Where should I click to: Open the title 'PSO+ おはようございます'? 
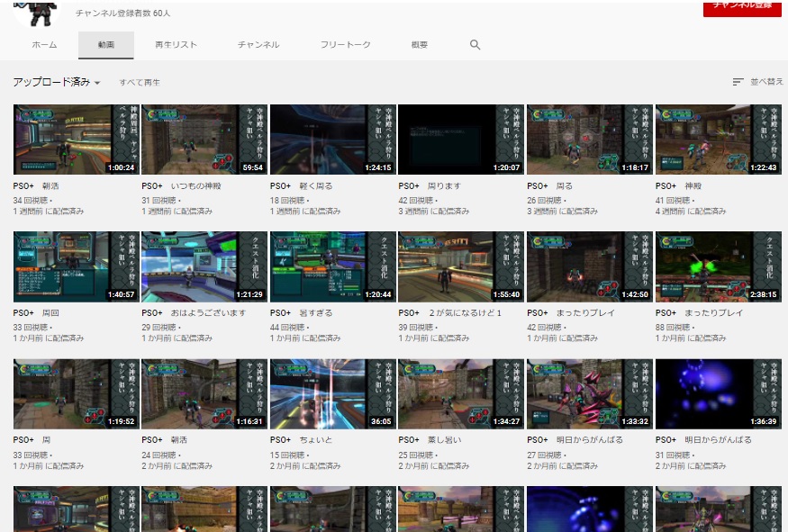click(x=194, y=313)
